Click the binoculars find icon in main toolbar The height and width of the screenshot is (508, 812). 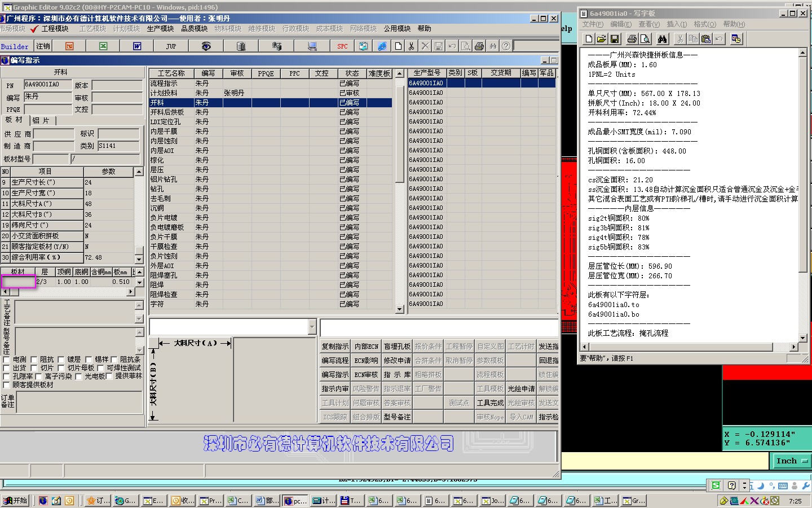493,46
